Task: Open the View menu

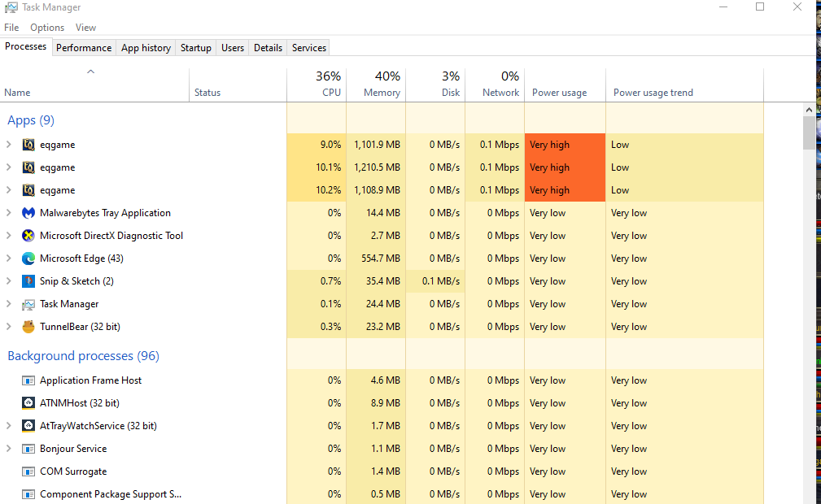Action: (85, 27)
